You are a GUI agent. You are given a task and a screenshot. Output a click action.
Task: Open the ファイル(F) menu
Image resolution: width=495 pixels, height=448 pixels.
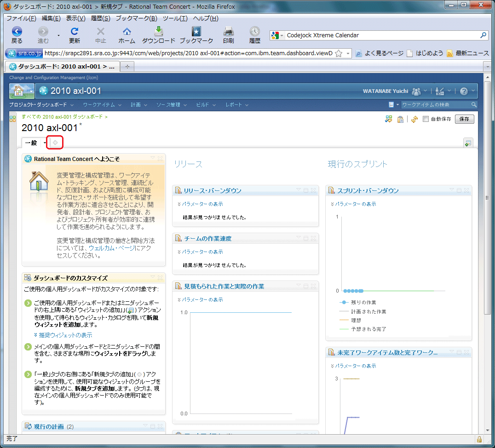[x=22, y=18]
